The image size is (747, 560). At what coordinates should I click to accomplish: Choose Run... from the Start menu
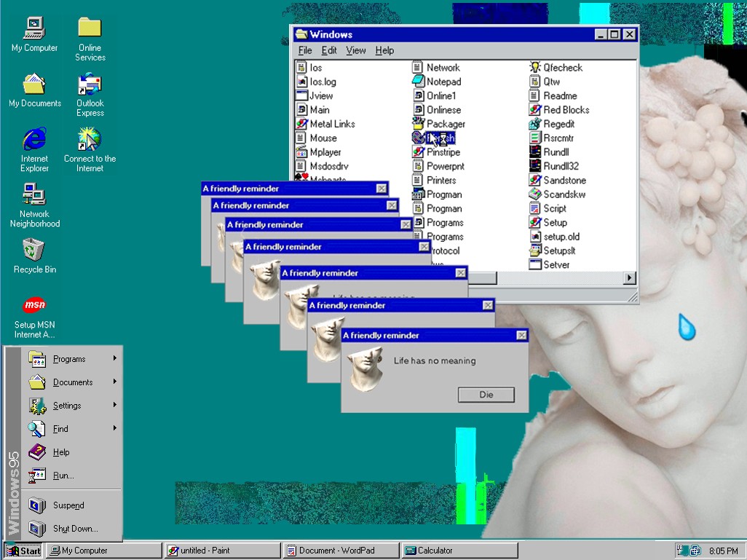point(72,476)
